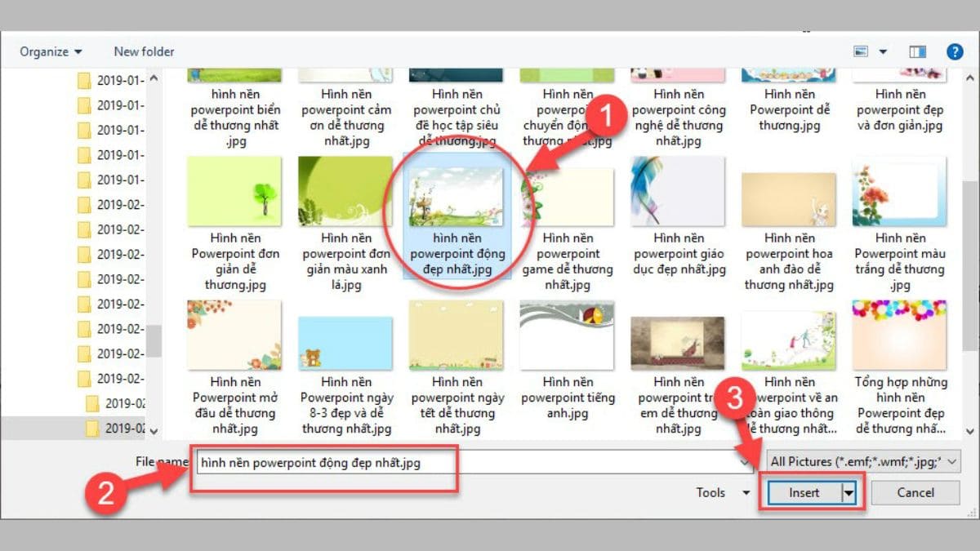Screen dimensions: 980x551
Task: Create a New folder
Action: coord(144,51)
